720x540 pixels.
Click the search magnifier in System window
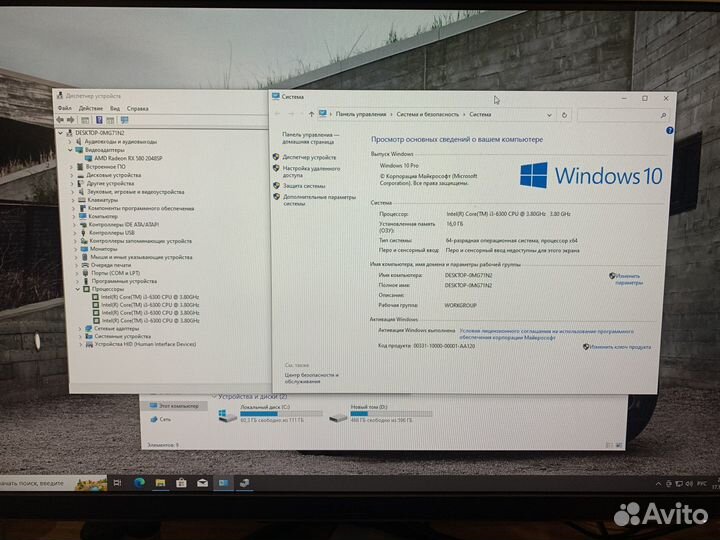[663, 115]
